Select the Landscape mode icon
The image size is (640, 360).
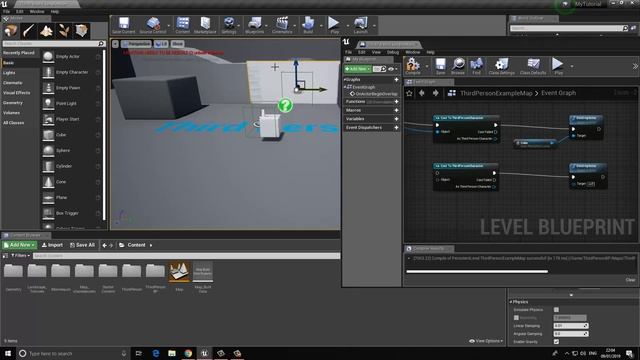pyautogui.click(x=46, y=31)
